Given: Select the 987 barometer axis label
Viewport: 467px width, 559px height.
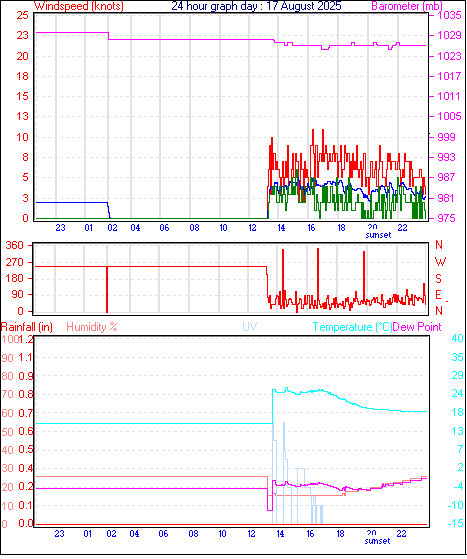Looking at the screenshot, I should (446, 177).
